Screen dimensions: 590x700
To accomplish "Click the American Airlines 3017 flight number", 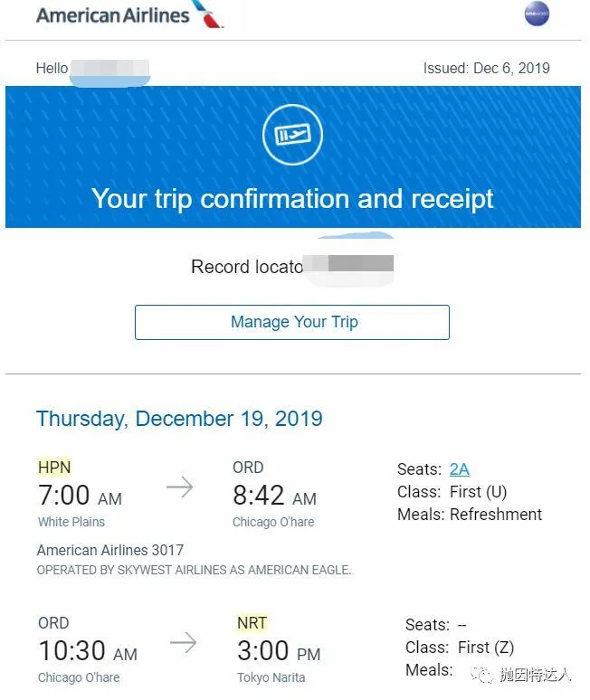I will [109, 550].
